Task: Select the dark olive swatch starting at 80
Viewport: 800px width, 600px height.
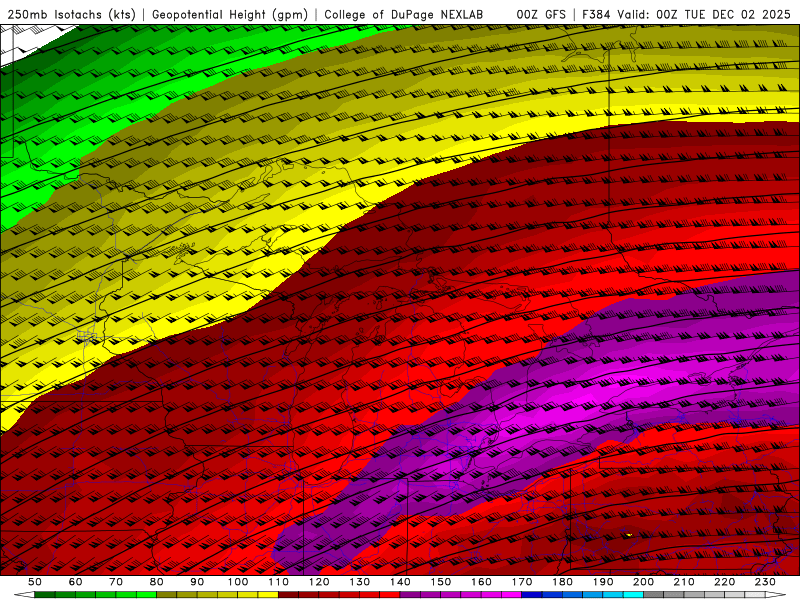Action: tap(166, 595)
